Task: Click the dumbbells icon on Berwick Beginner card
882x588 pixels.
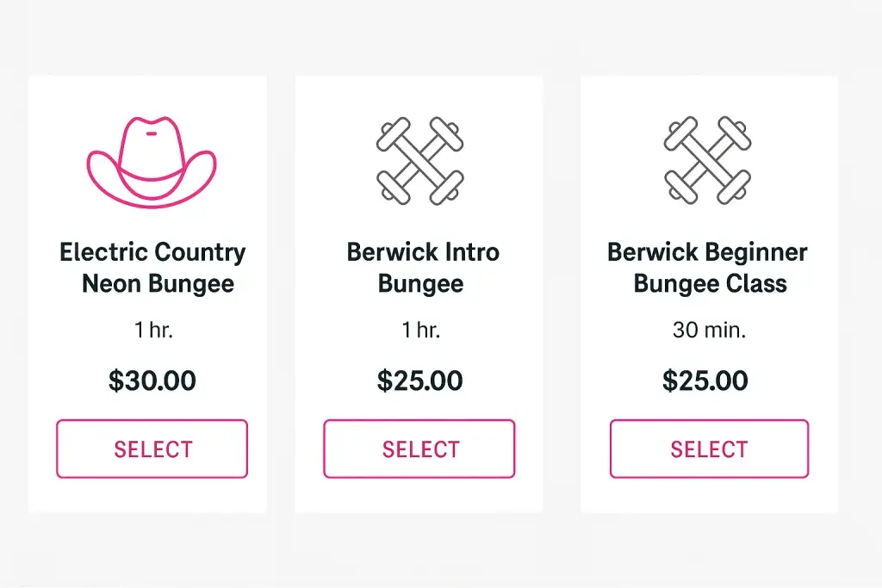Action: point(708,158)
